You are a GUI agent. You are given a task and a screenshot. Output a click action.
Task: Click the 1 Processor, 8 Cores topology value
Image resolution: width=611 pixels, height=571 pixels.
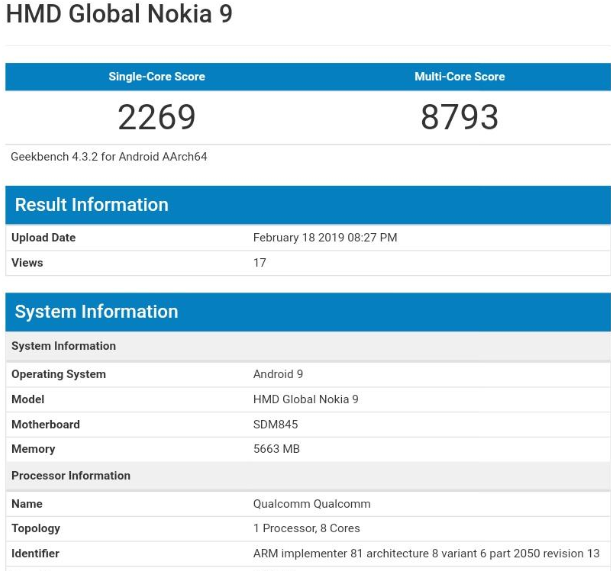click(x=307, y=528)
